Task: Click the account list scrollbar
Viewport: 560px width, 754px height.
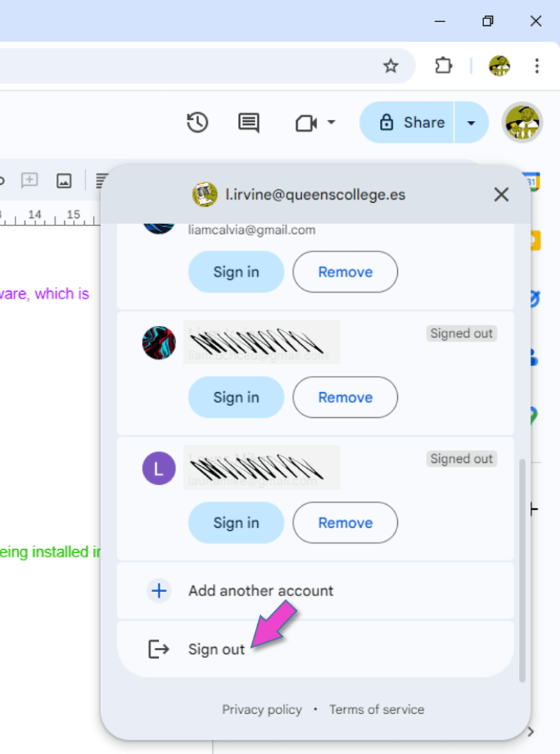Action: tap(522, 568)
